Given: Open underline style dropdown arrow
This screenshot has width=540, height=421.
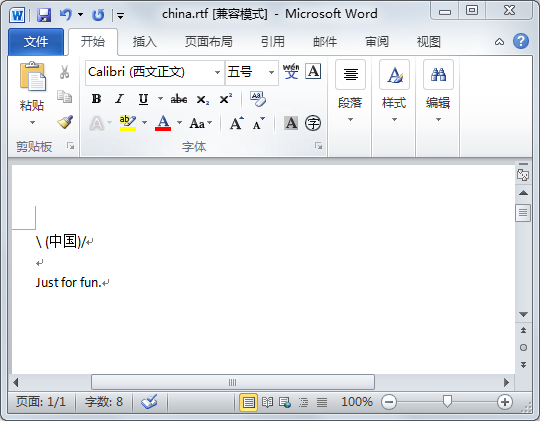Looking at the screenshot, I should pos(160,99).
